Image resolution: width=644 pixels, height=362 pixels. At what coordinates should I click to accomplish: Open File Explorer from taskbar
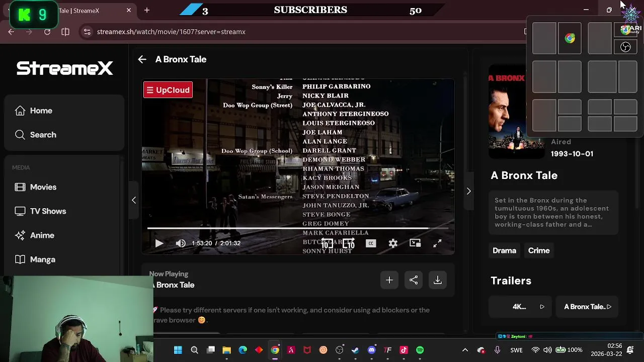[227, 350]
